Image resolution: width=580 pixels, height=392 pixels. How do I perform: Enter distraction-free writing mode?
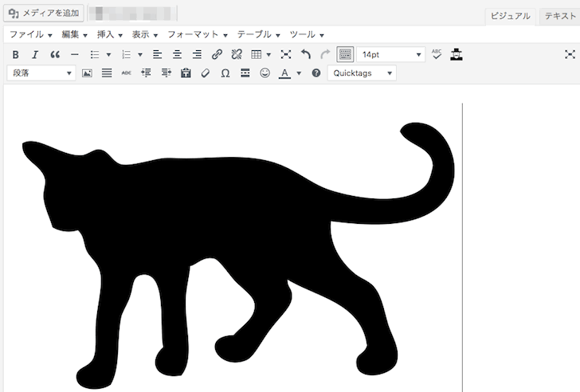pos(569,55)
